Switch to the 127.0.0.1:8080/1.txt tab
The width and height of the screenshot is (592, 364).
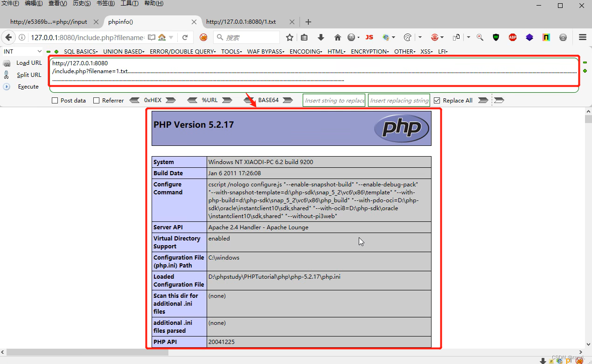241,22
